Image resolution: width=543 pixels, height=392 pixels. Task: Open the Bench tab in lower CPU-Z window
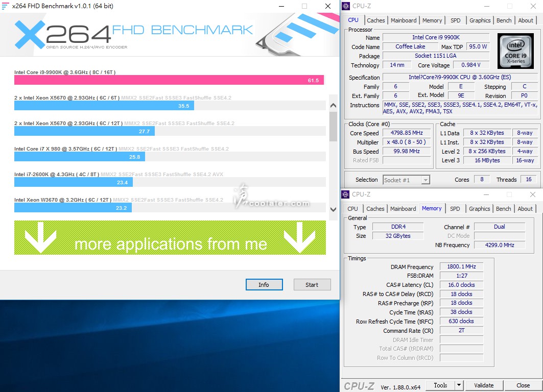(503, 209)
